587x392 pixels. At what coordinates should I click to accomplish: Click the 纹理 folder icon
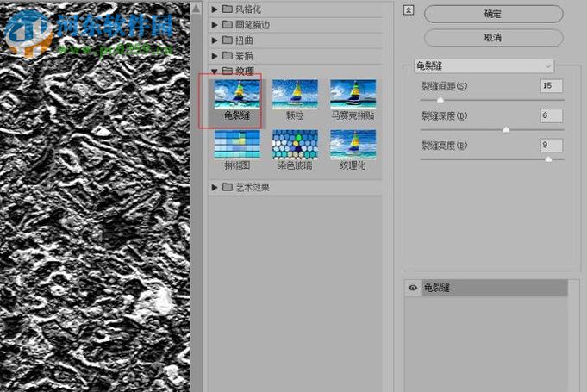click(228, 71)
